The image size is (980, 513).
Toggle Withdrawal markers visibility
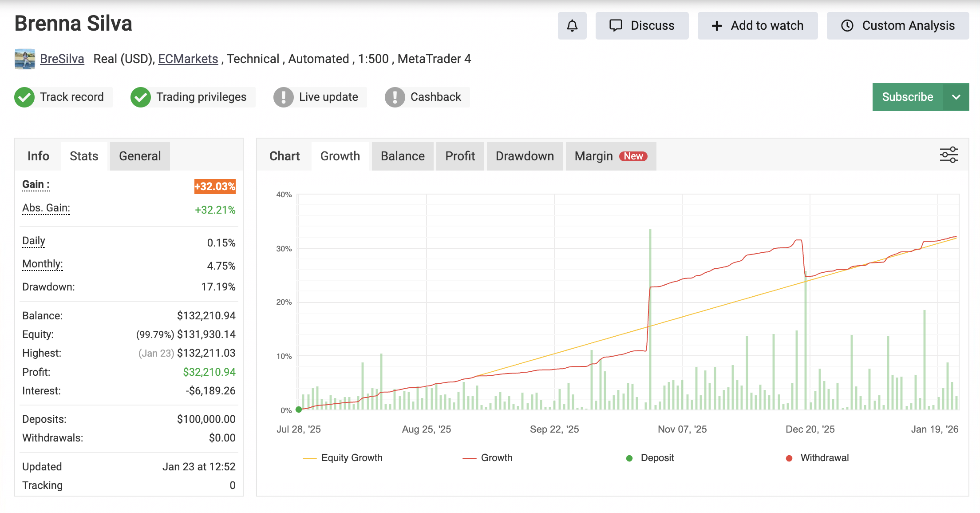coord(817,457)
